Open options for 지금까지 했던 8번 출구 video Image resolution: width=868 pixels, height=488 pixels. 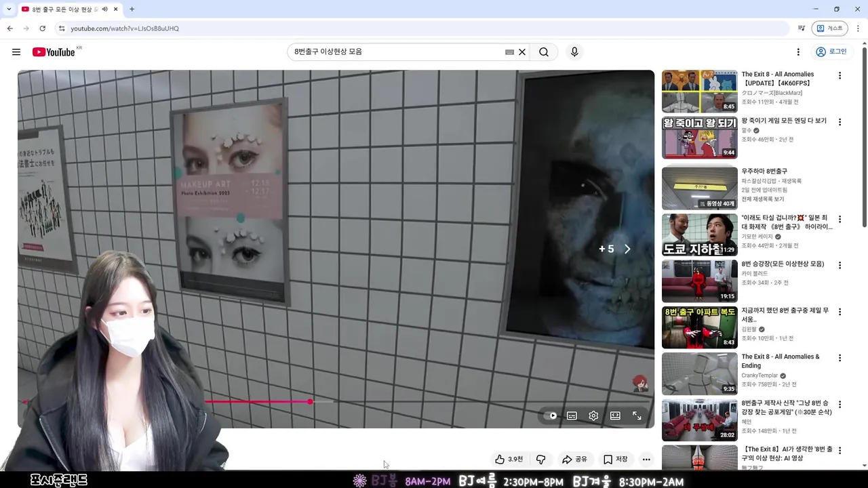(x=840, y=312)
